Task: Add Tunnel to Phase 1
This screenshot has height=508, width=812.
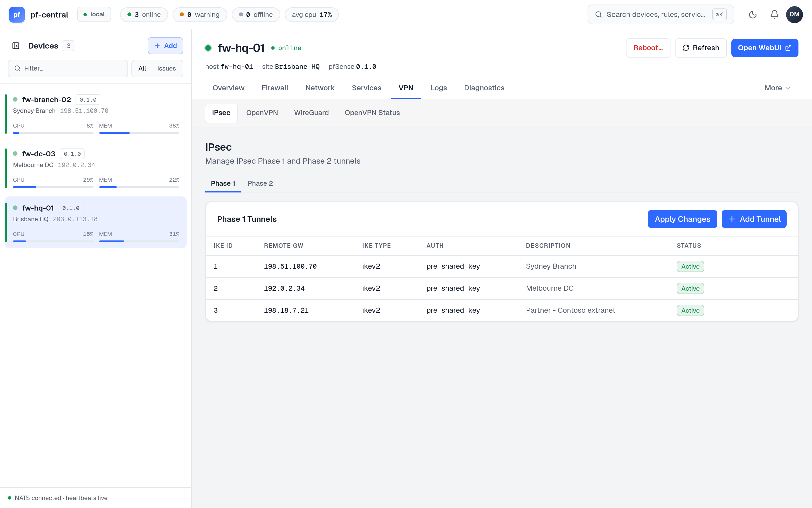Action: pyautogui.click(x=754, y=219)
